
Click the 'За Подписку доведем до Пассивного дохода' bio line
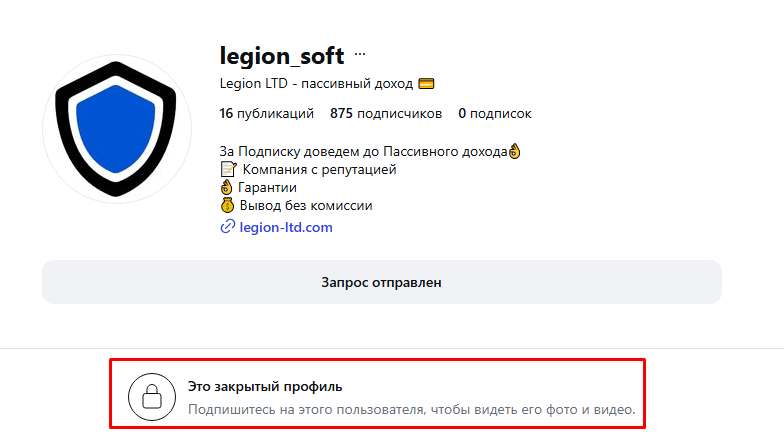pyautogui.click(x=364, y=152)
